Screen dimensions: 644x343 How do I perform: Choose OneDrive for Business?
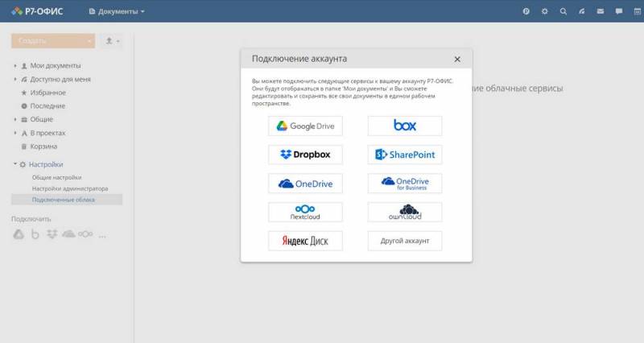pos(405,184)
